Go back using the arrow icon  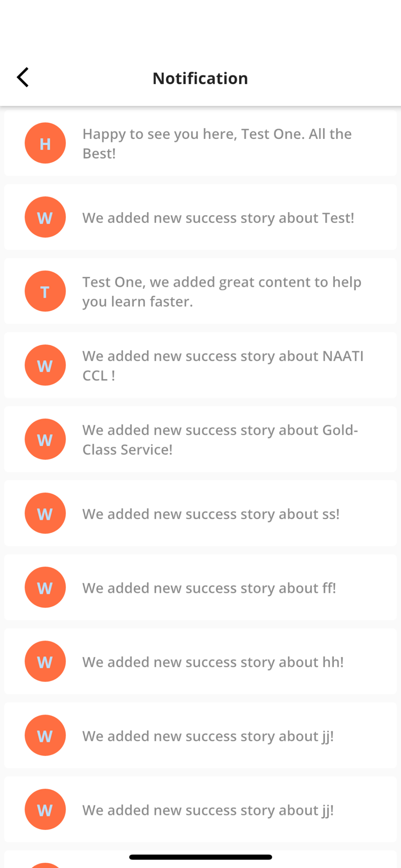[x=23, y=78]
